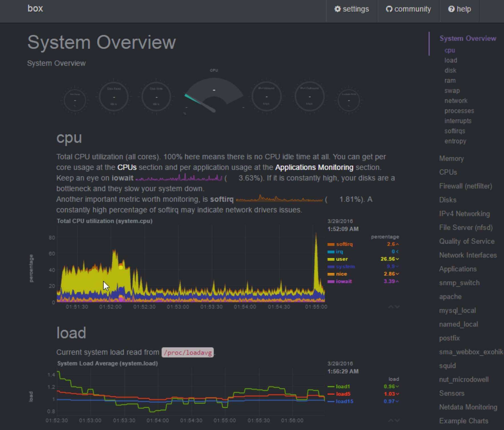504x430 pixels.
Task: Open the Network Interfaces sidebar section
Action: (468, 255)
